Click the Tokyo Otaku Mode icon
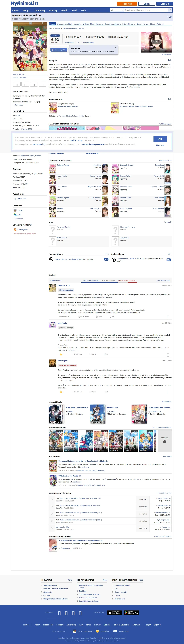Screen dimensions: 184x644 [74, 631]
